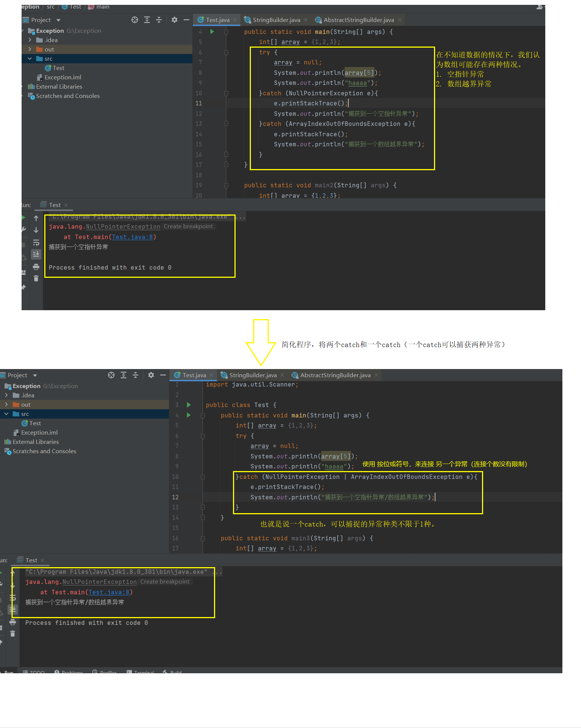Click Print icon in upper Run console

[36, 267]
